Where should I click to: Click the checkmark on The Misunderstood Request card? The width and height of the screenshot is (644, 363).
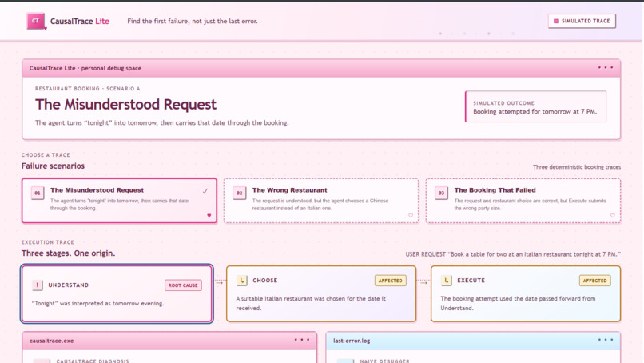[205, 191]
